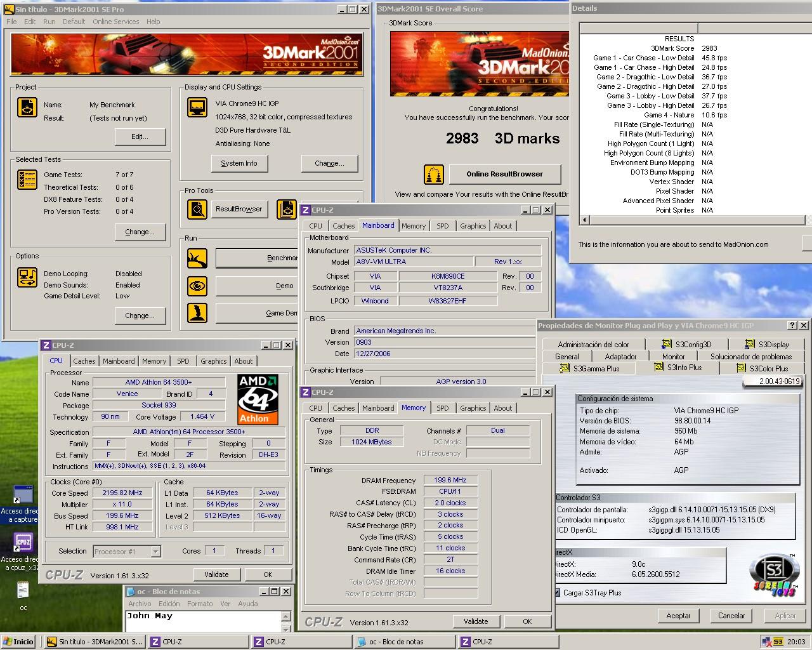This screenshot has height=650, width=812.
Task: Click inside the Notepad text area with 'John May'
Action: pyautogui.click(x=203, y=621)
